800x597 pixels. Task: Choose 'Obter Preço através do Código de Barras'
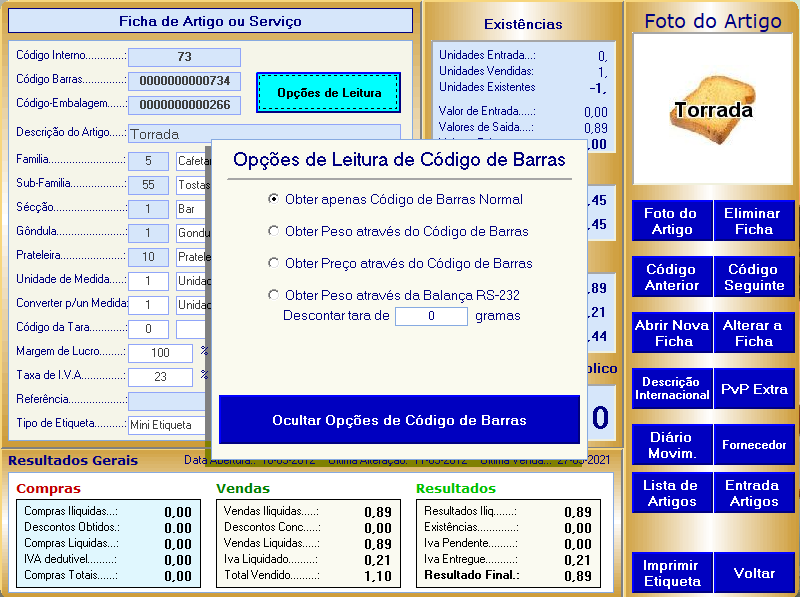(x=273, y=263)
